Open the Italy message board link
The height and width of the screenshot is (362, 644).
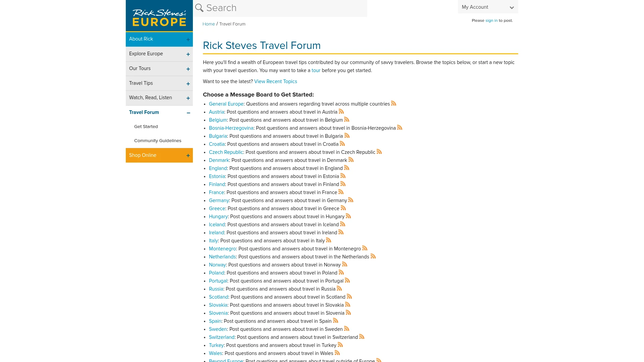coord(213,241)
